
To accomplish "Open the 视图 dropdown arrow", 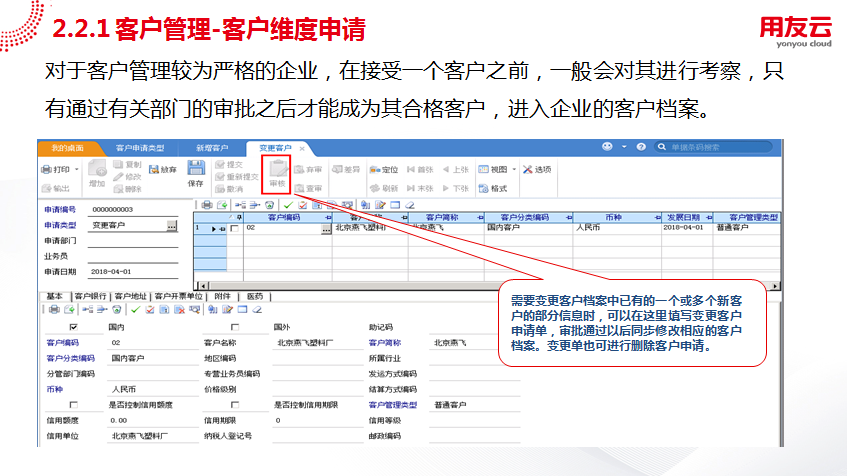I will tap(514, 170).
